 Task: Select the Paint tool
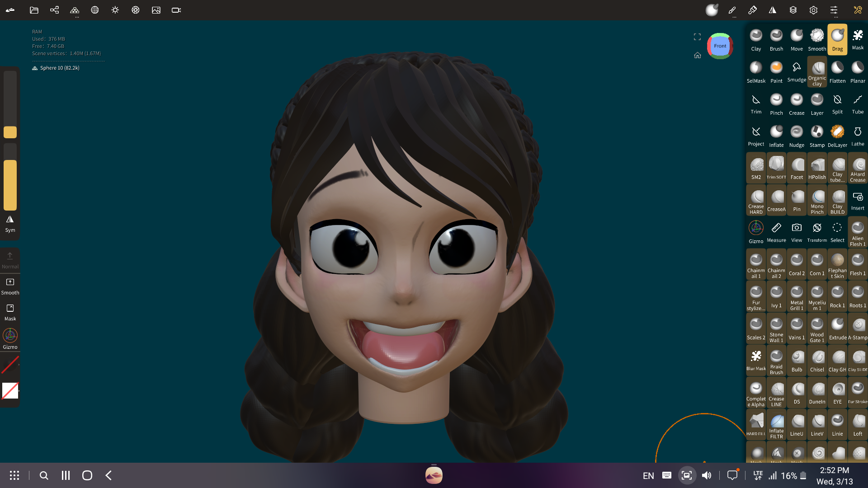point(776,72)
